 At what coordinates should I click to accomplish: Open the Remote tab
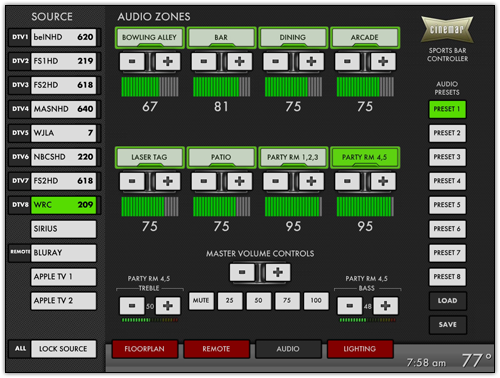point(216,349)
